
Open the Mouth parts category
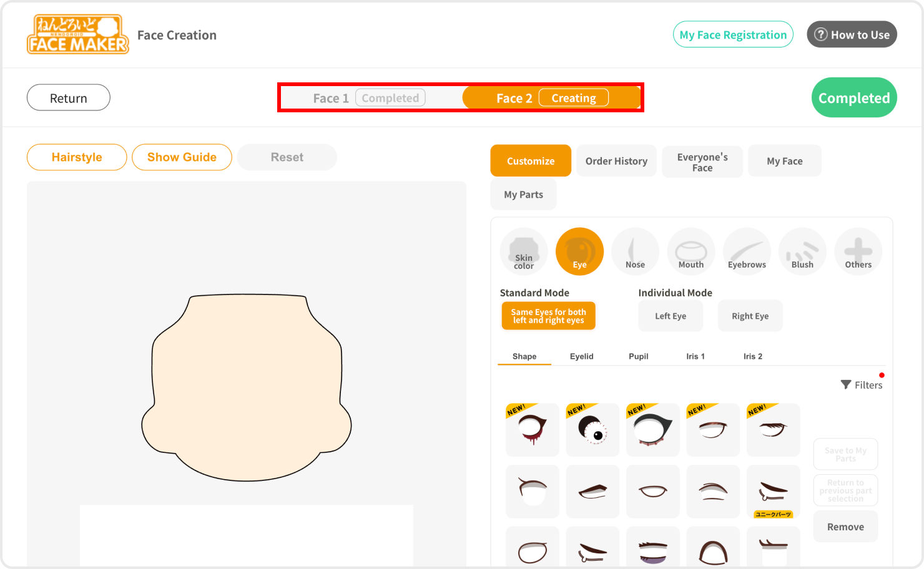click(691, 251)
